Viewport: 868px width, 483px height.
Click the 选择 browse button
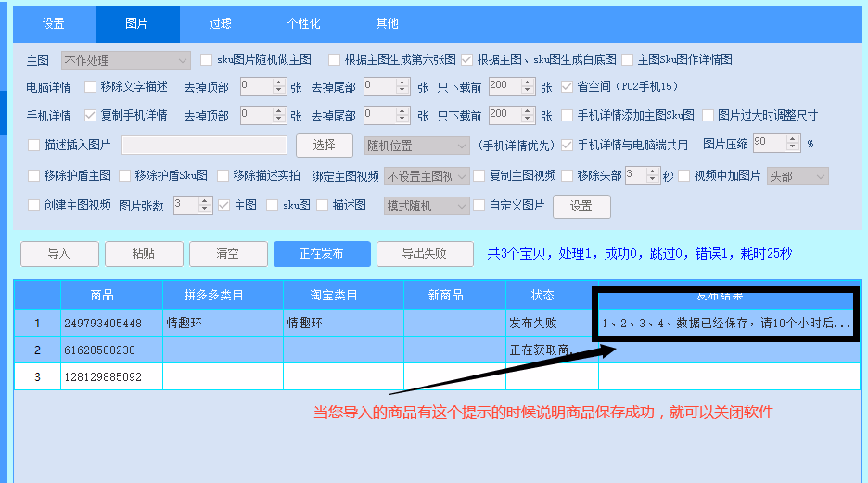pos(325,146)
